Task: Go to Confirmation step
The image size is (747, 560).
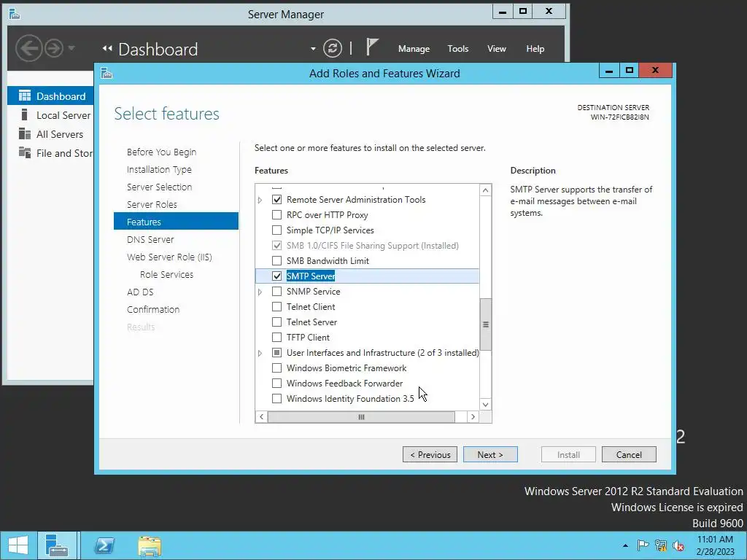Action: click(153, 309)
